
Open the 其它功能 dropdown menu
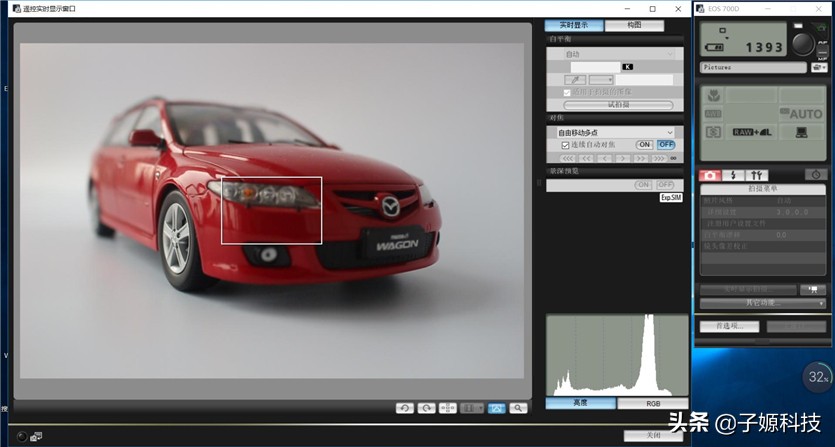pos(762,303)
